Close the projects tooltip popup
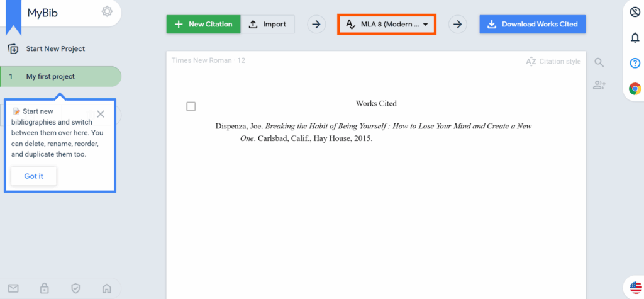 click(x=100, y=114)
